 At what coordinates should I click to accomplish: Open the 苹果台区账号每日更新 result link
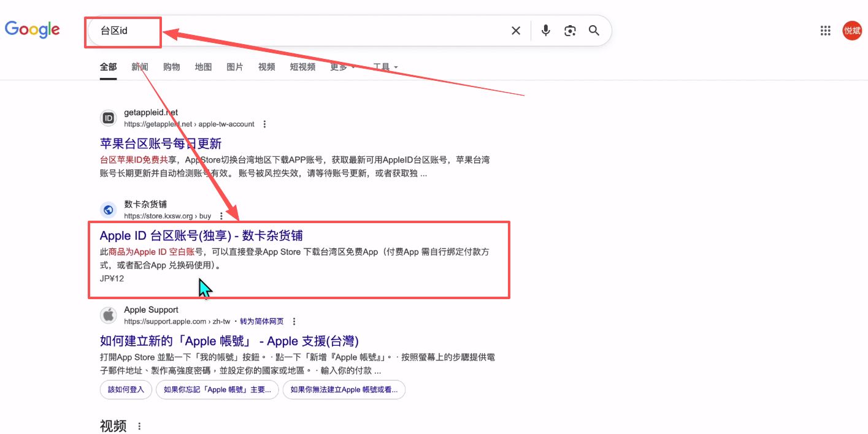(x=159, y=142)
